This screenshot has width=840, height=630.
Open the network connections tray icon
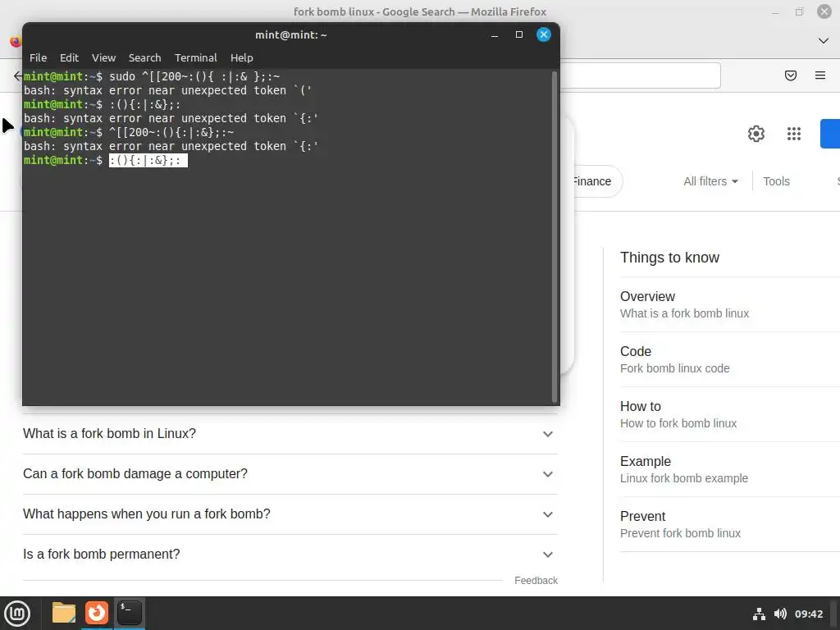click(759, 614)
